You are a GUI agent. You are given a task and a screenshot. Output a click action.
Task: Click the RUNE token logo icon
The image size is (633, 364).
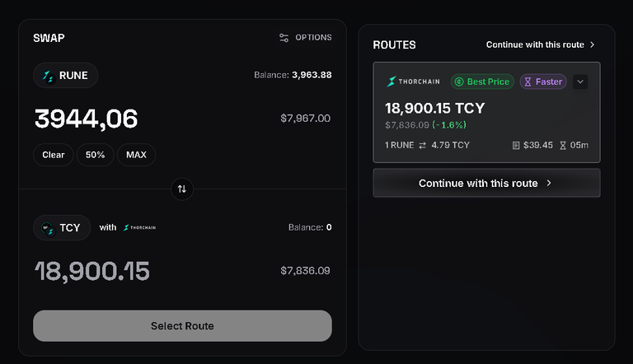(x=48, y=76)
